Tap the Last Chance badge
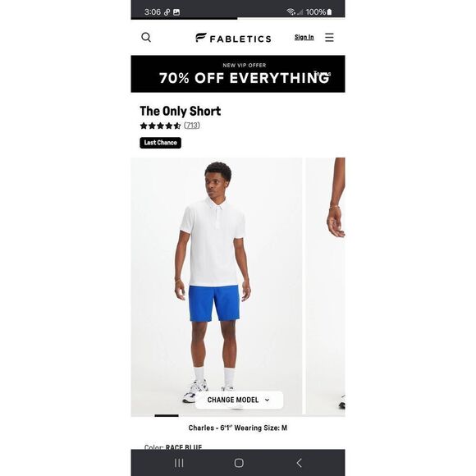Screen dimensions: 476x476 tap(161, 143)
